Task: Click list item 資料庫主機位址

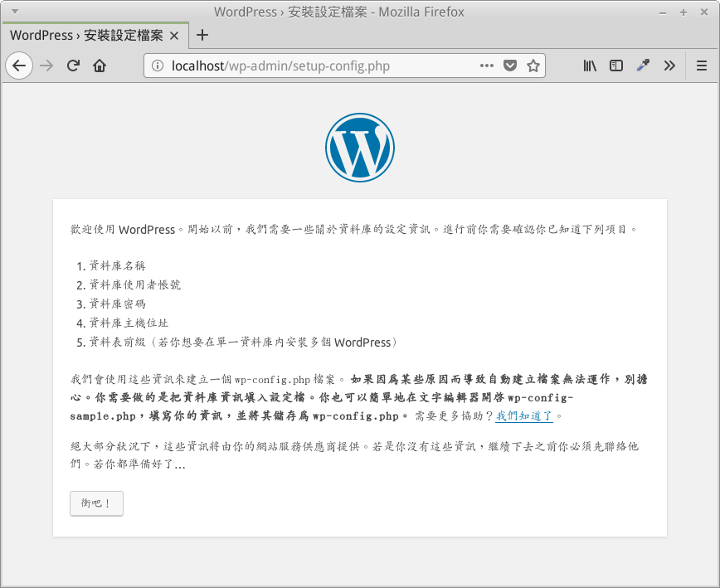Action: pos(129,323)
